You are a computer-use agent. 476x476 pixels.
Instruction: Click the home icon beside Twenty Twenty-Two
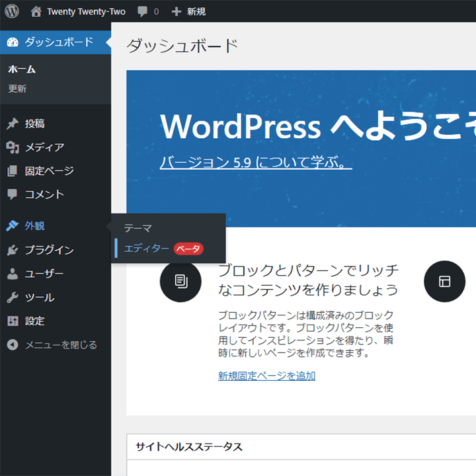coord(36,11)
